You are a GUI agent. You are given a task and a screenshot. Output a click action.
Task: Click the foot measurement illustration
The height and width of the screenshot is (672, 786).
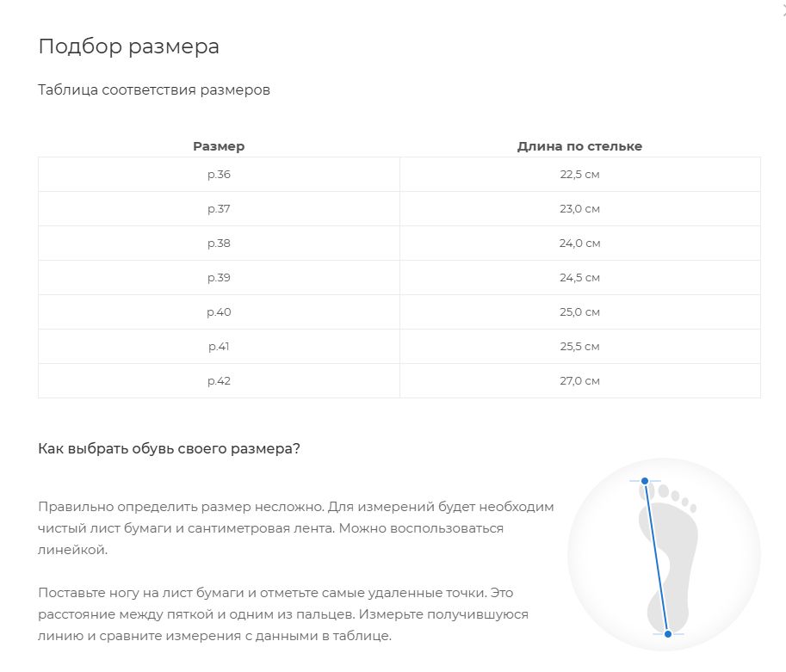[x=664, y=555]
